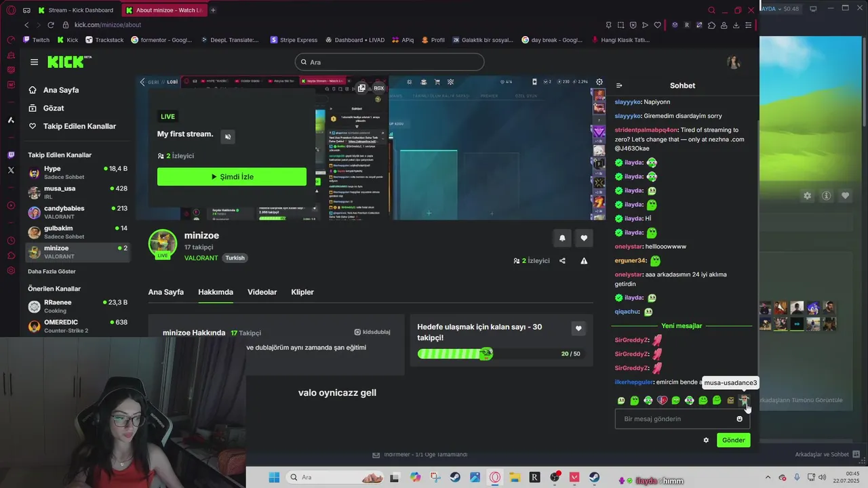Open Gözat in the sidebar

pyautogui.click(x=54, y=108)
